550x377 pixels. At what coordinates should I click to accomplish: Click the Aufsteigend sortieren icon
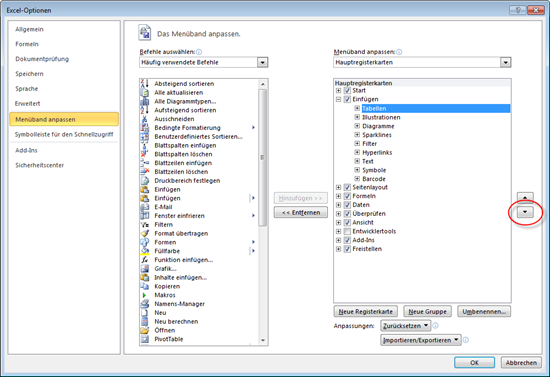pyautogui.click(x=145, y=110)
